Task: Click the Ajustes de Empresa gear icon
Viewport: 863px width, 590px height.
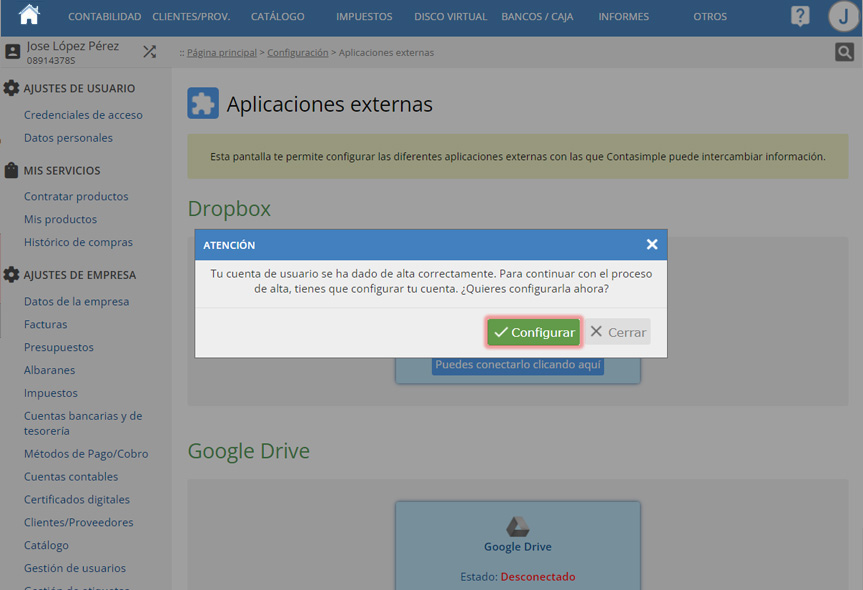Action: [x=11, y=275]
